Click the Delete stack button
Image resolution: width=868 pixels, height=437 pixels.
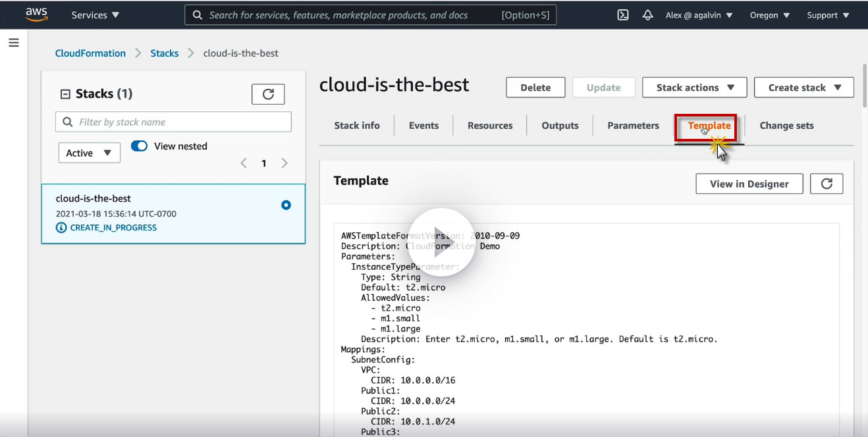point(535,88)
